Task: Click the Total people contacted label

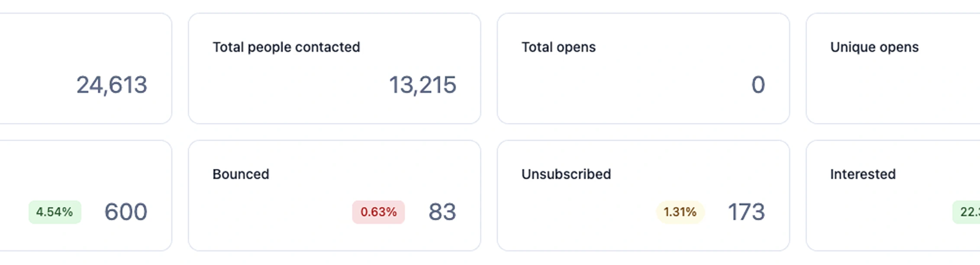Action: point(286,47)
